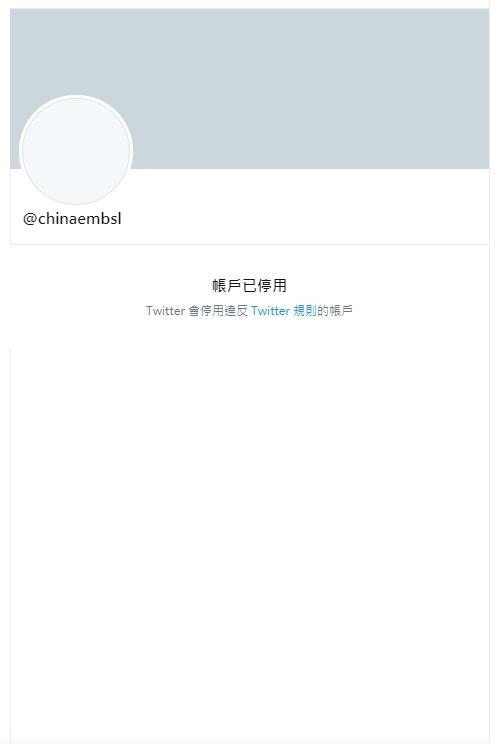This screenshot has width=498, height=744.
Task: Select the @chinaembsl handle text
Action: tap(72, 219)
